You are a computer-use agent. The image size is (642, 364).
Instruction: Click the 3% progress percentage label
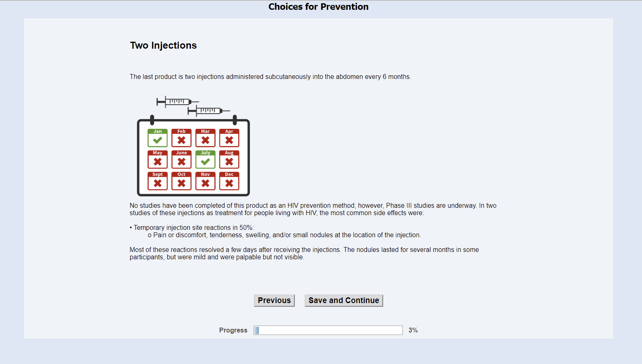click(x=413, y=330)
